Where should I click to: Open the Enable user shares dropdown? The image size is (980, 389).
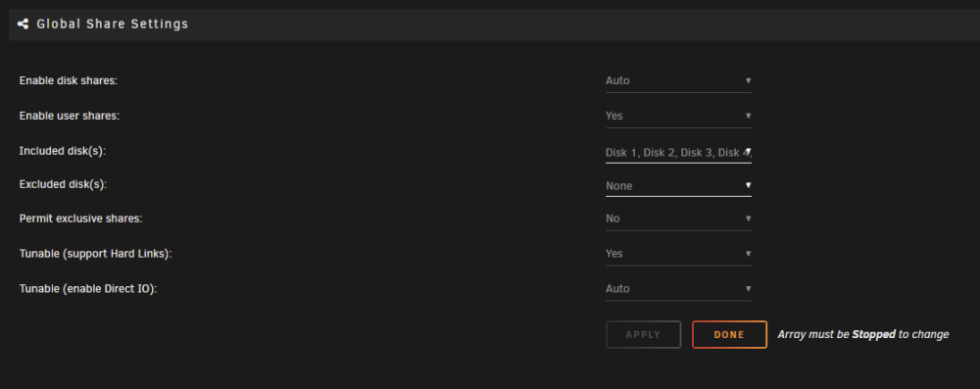coord(678,116)
